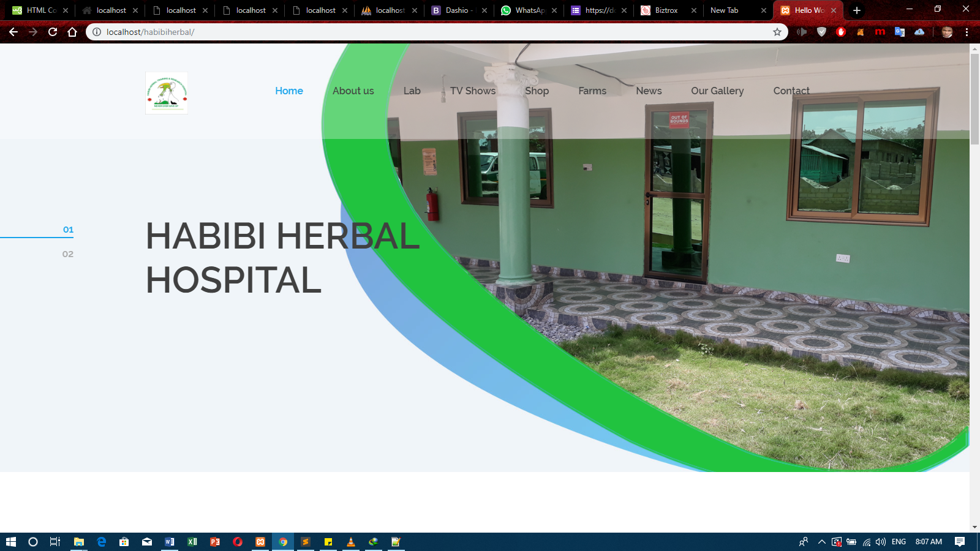Launch VLC media player from taskbar
980x551 pixels.
[351, 542]
